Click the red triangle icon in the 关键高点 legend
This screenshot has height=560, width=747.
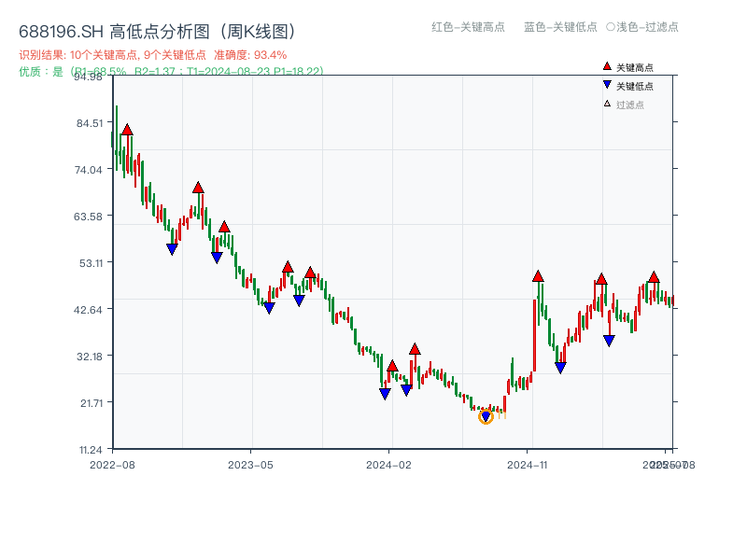click(x=607, y=66)
